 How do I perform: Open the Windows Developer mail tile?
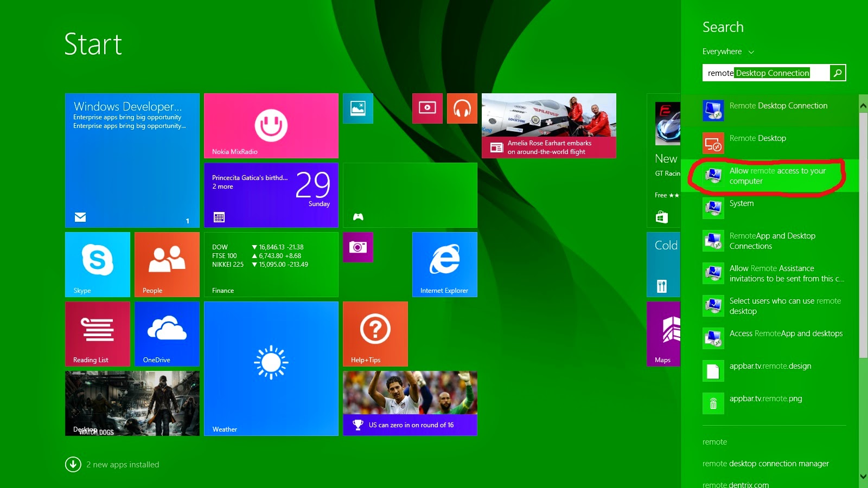(132, 160)
